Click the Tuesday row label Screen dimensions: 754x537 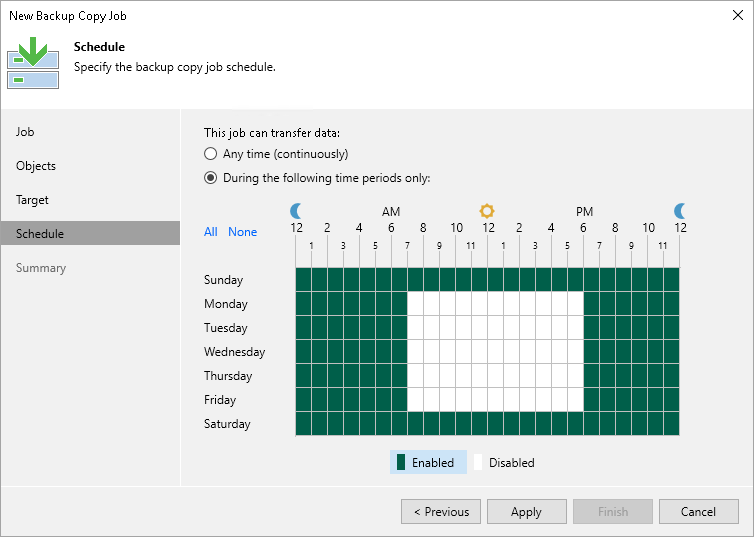(226, 328)
